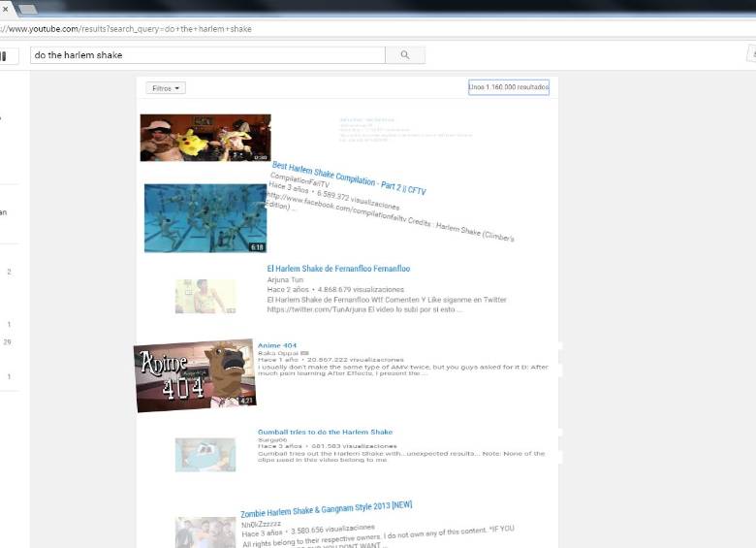756x548 pixels.
Task: Click the Fernanfloo video description text
Action: pos(387,305)
